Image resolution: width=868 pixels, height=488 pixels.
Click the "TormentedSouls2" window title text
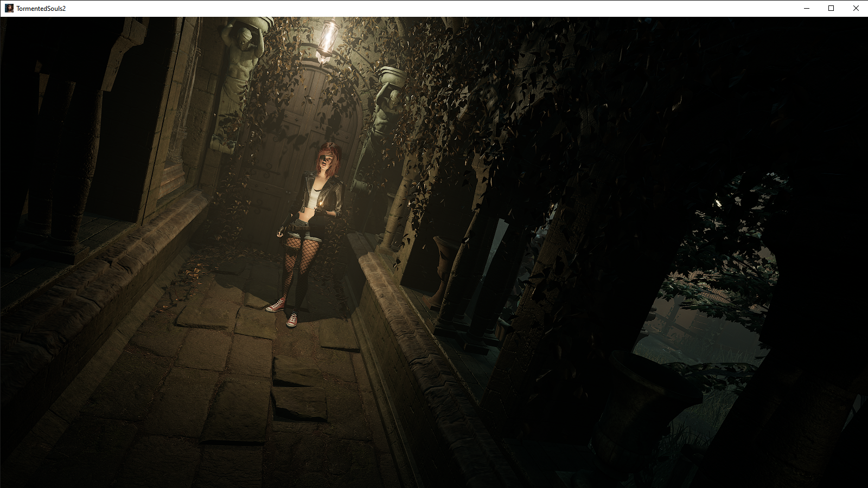[41, 9]
